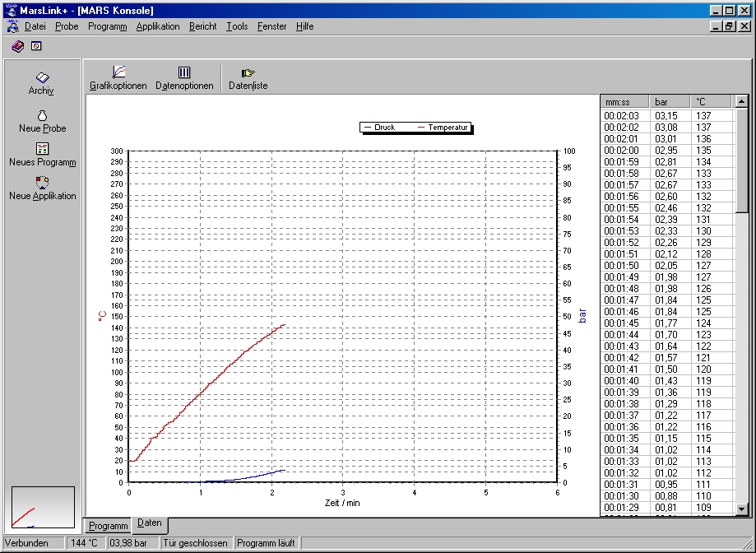Screen dimensions: 756x553
Task: Click the red book icon in toolbar
Action: 17,46
